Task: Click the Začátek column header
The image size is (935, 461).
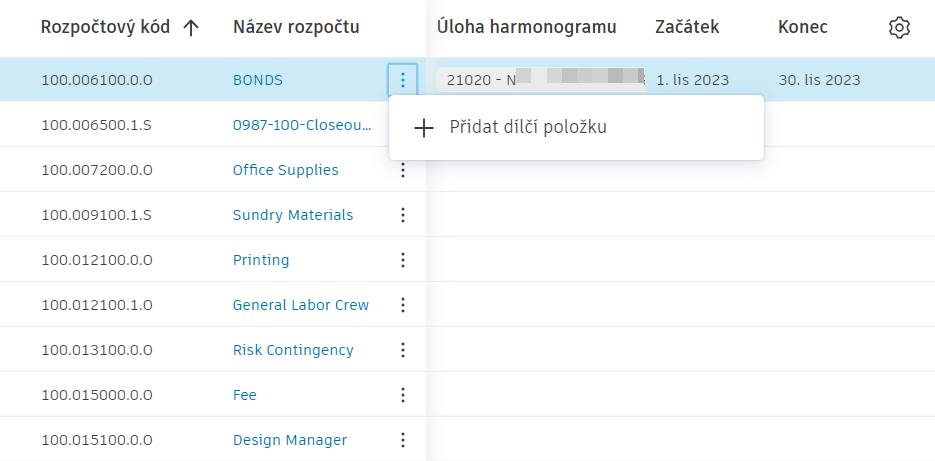Action: click(x=687, y=27)
